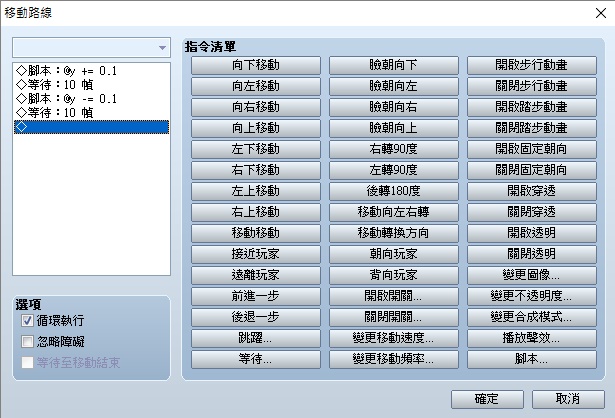615x418 pixels.
Task: Click the 開啟穿透 button
Action: click(x=532, y=191)
